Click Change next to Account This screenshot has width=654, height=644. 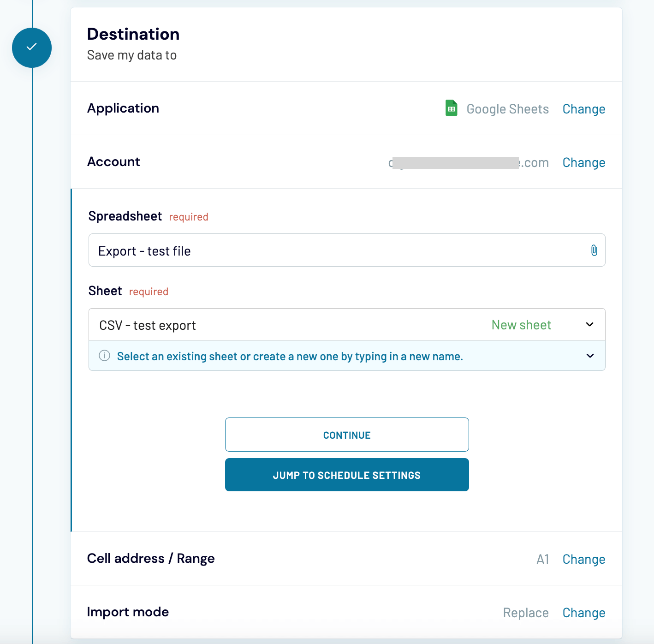tap(583, 162)
